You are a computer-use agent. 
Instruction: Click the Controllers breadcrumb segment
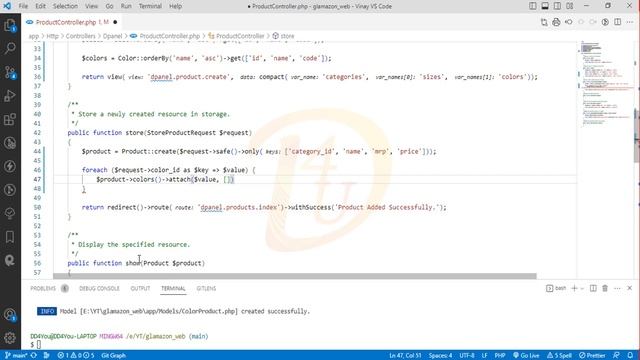(x=80, y=36)
